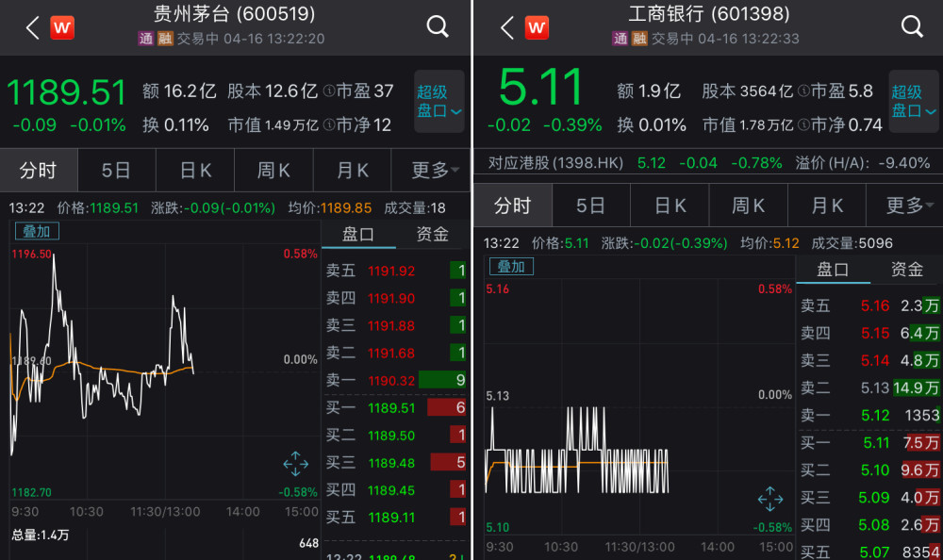The width and height of the screenshot is (943, 560).
Task: Tap the 工商银行 (601398) title
Action: tap(709, 14)
